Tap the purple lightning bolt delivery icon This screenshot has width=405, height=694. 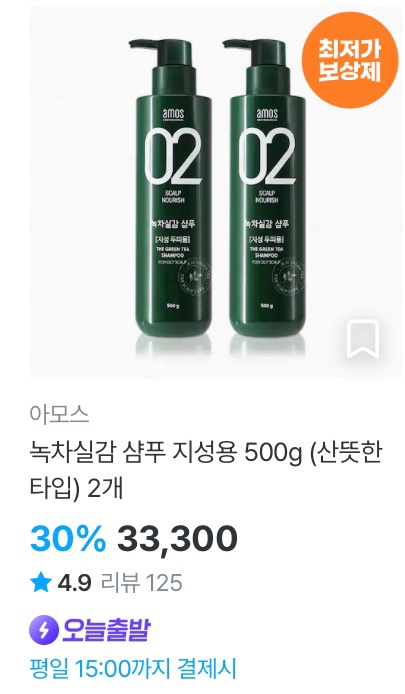(44, 630)
